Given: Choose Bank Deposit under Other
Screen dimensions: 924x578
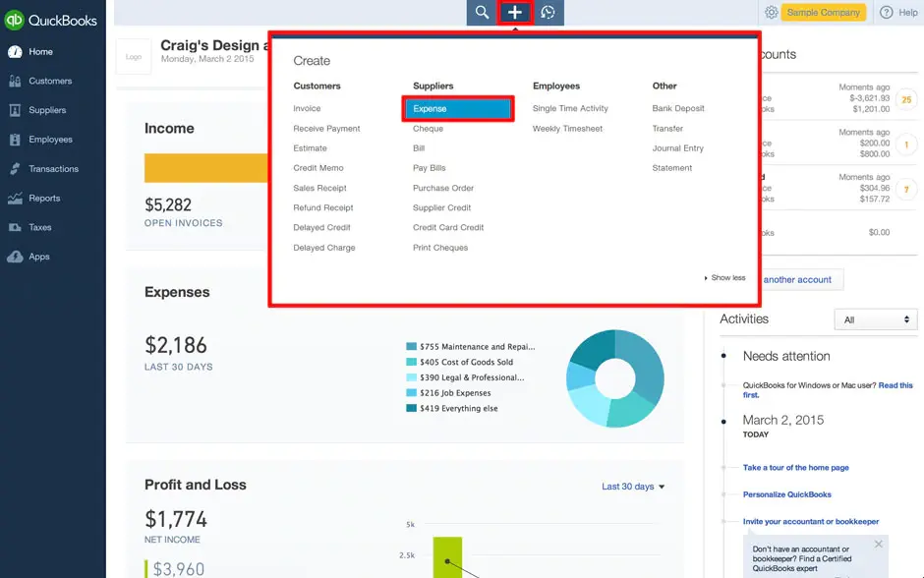Looking at the screenshot, I should point(677,108).
